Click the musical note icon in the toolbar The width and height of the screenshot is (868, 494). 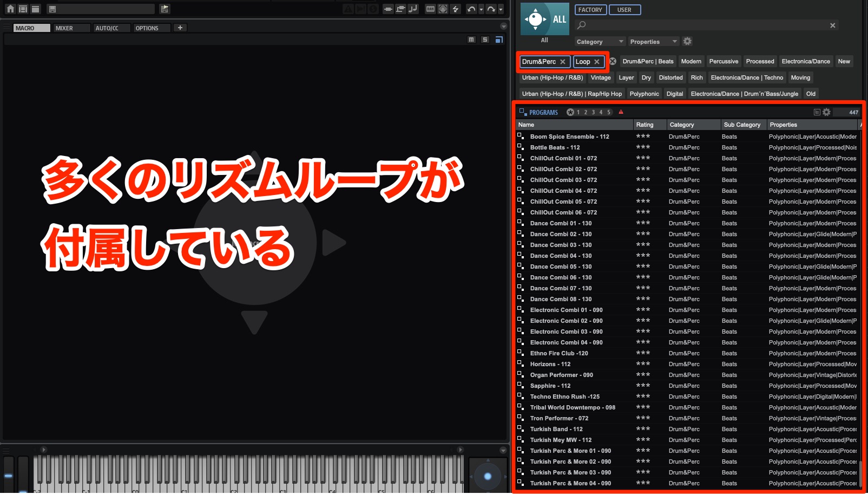coord(413,9)
